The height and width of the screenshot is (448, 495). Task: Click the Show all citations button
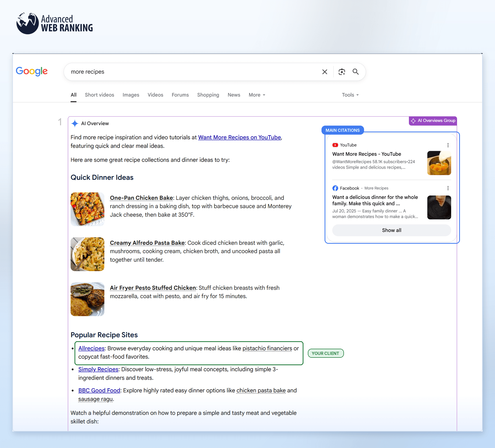click(392, 230)
